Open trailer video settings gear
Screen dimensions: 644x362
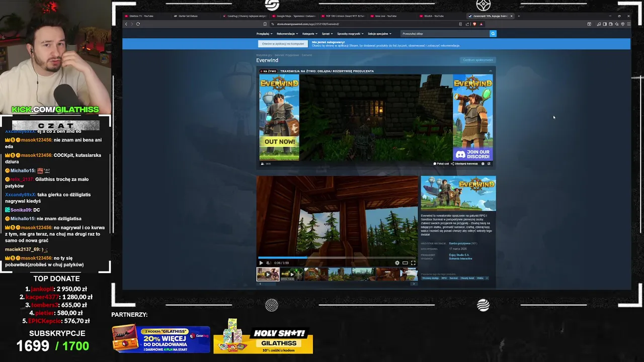pyautogui.click(x=397, y=263)
